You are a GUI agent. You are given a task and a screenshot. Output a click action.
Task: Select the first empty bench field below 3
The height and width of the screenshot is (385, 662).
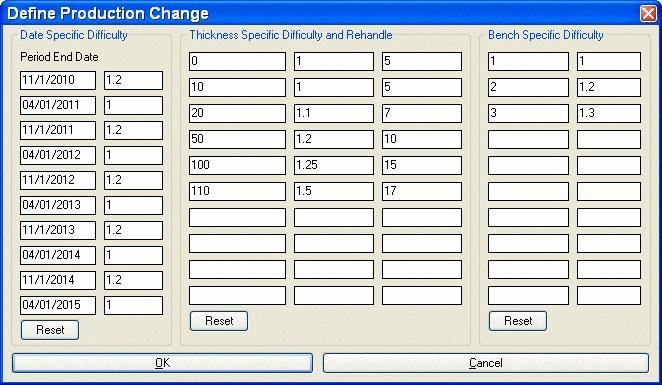coord(528,139)
